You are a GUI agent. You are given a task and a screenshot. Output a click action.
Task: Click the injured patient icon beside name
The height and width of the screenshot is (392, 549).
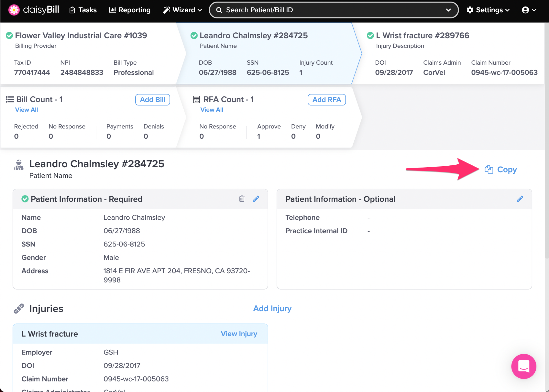[x=19, y=165]
